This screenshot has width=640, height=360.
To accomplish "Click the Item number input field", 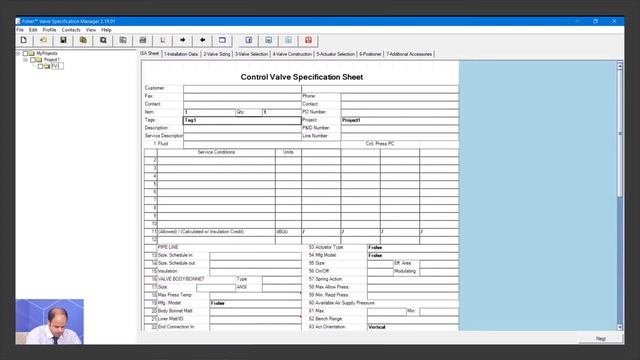I will click(x=209, y=112).
